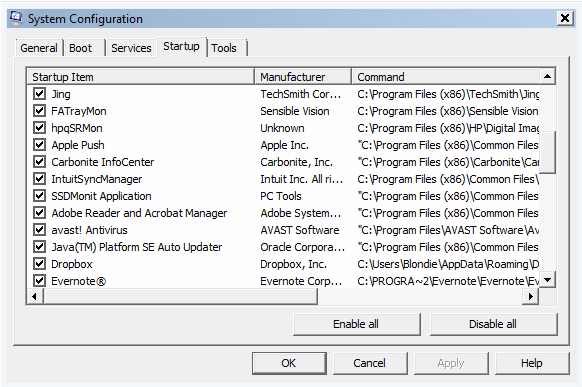This screenshot has width=582, height=387.
Task: Click the vertical scrollbar thumb
Action: (x=547, y=152)
